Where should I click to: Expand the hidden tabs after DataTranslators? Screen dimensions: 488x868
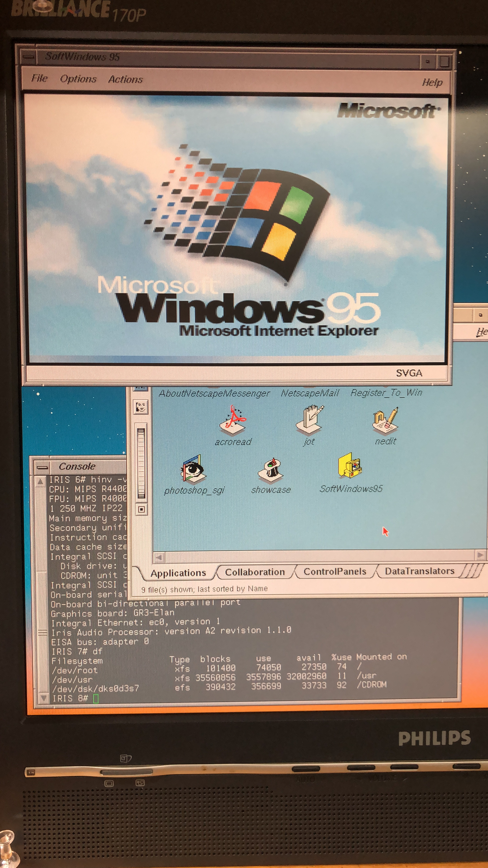tap(472, 571)
